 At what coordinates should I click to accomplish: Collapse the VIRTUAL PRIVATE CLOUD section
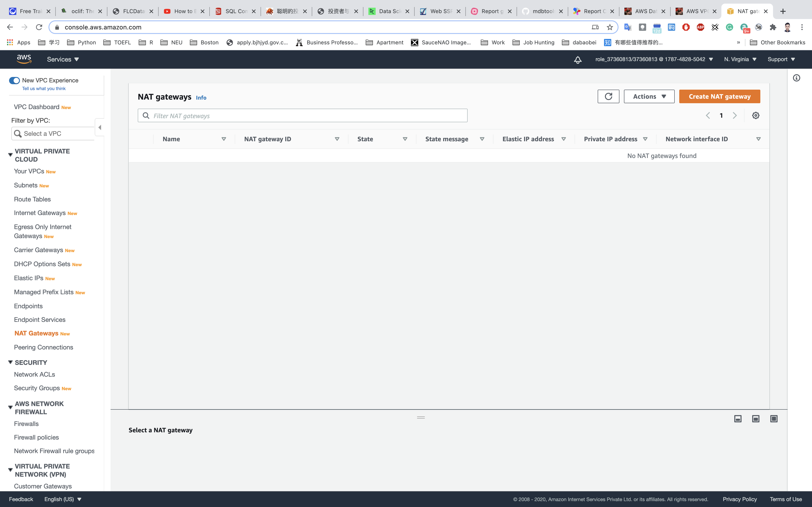(10, 155)
